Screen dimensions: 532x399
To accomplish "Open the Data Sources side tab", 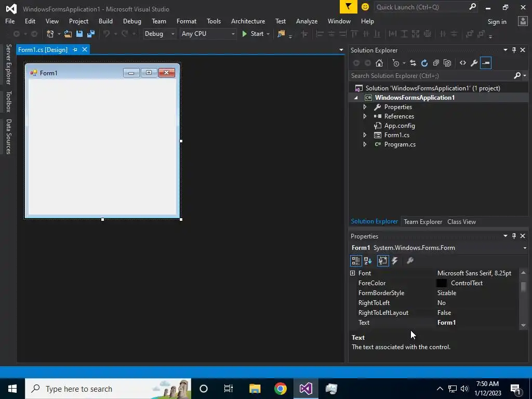I will point(8,137).
